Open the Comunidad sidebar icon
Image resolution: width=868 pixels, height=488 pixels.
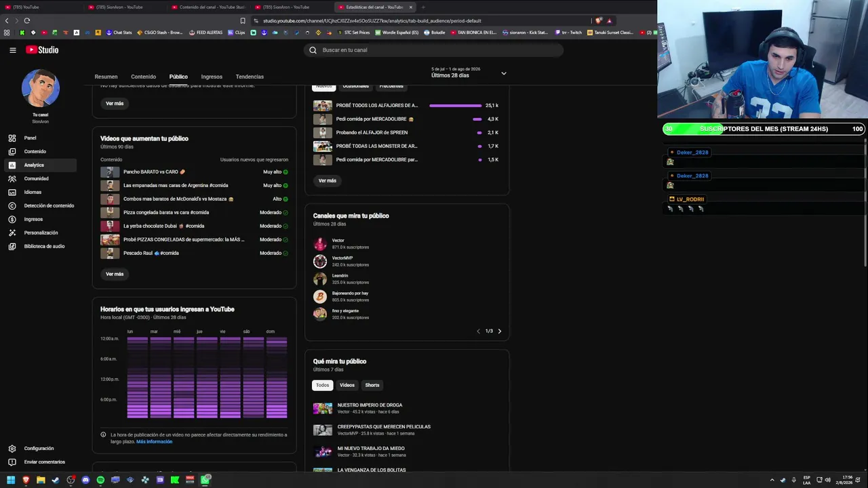(12, 179)
